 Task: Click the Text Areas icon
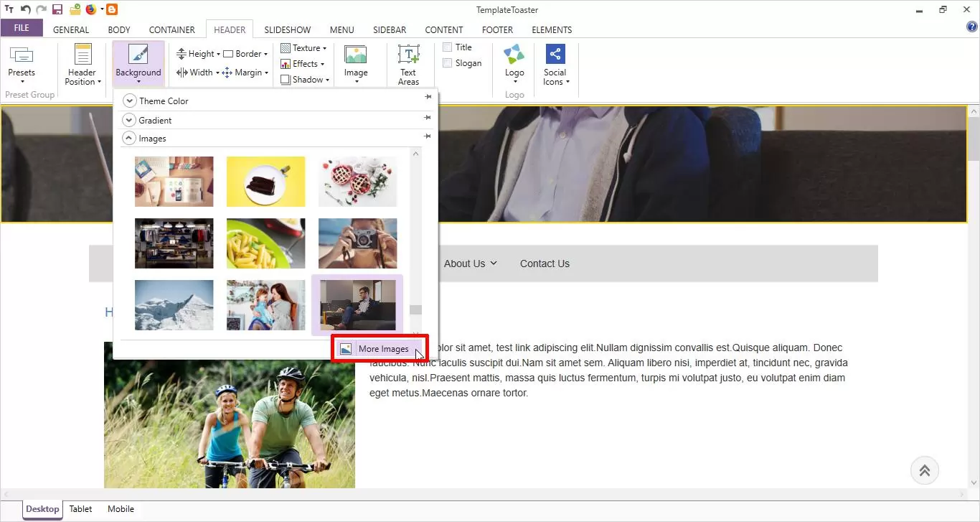pyautogui.click(x=408, y=55)
